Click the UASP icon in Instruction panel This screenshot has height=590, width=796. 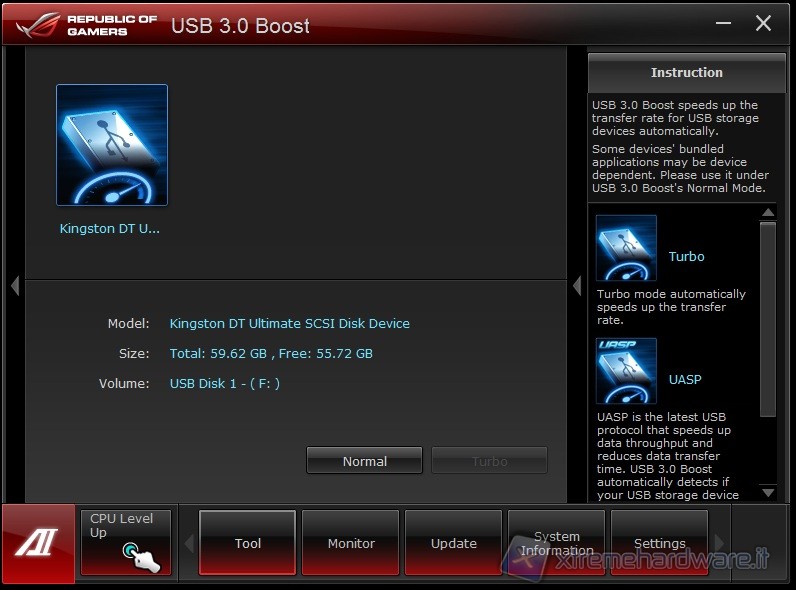tap(626, 371)
